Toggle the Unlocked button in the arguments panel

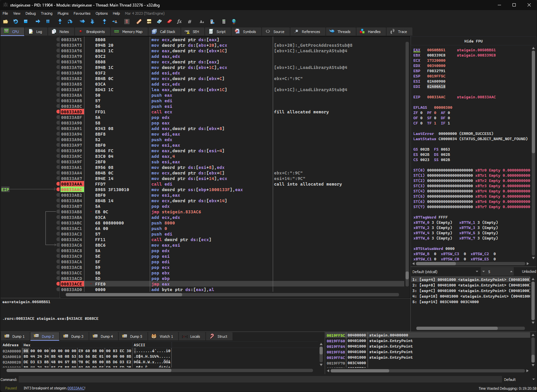[528, 272]
